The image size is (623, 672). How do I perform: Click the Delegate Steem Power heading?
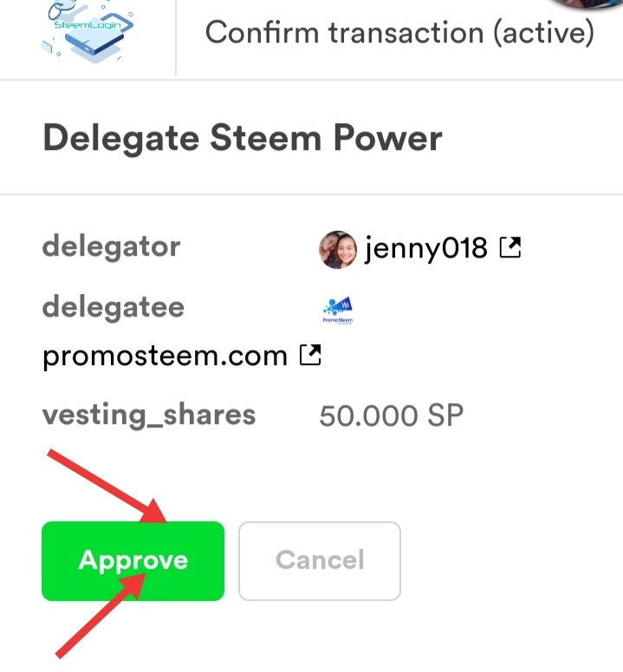[x=243, y=138]
